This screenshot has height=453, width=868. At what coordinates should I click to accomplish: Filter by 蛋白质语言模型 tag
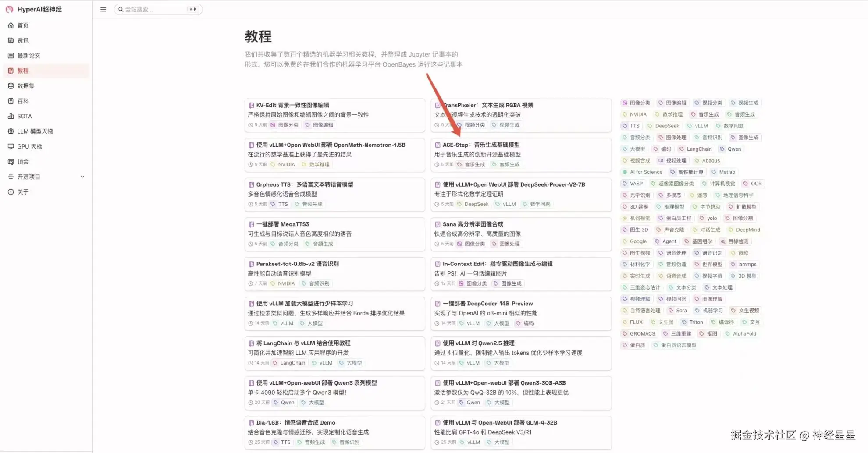click(675, 345)
